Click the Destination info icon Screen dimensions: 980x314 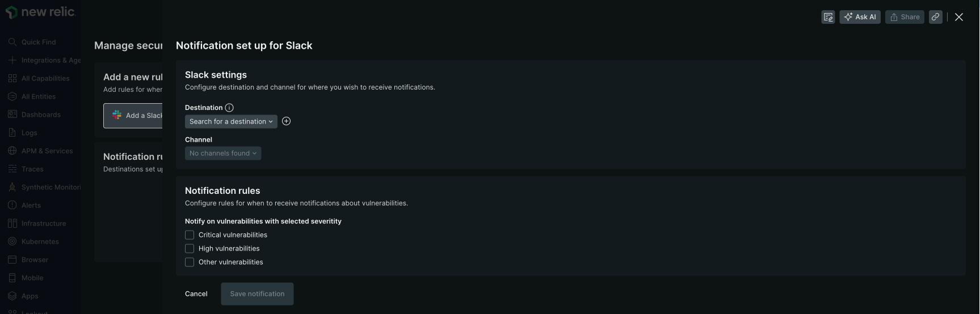[x=229, y=108]
